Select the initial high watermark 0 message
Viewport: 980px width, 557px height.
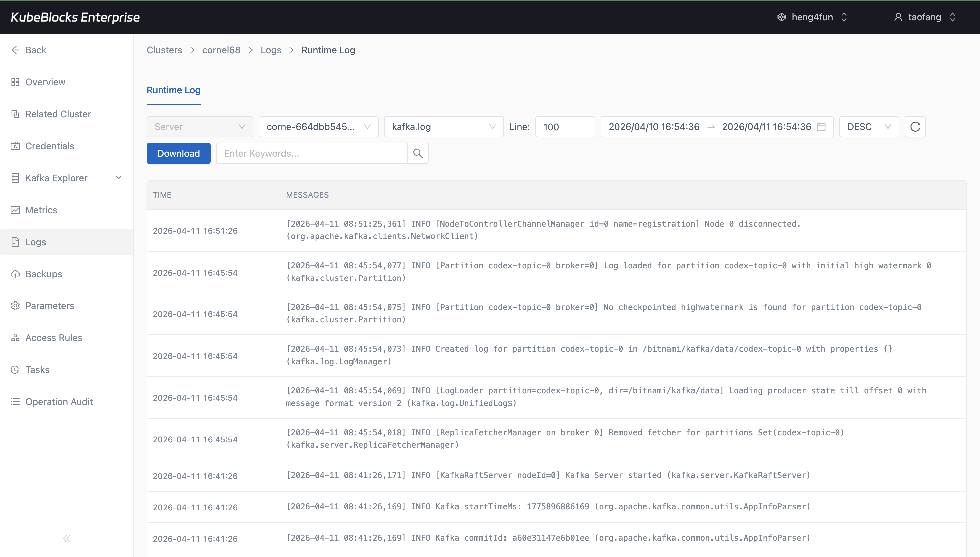coord(609,272)
